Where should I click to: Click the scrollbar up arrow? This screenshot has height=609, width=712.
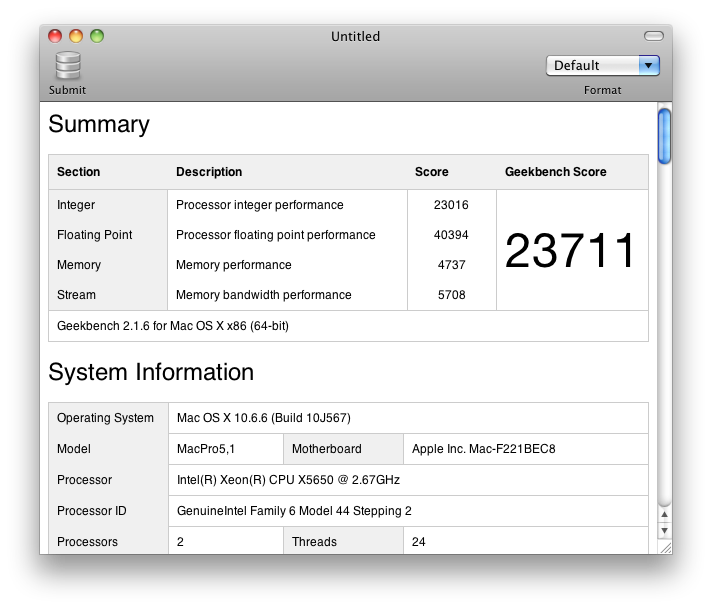(x=664, y=515)
